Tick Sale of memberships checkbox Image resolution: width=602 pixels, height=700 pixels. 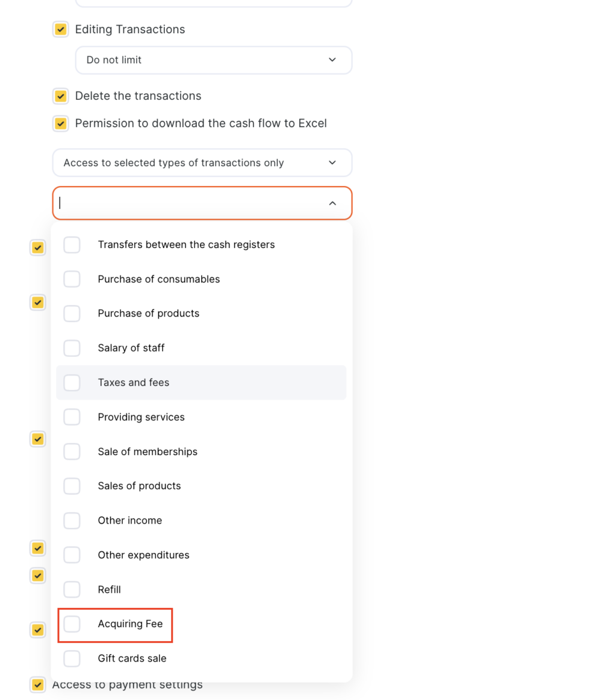coord(72,451)
